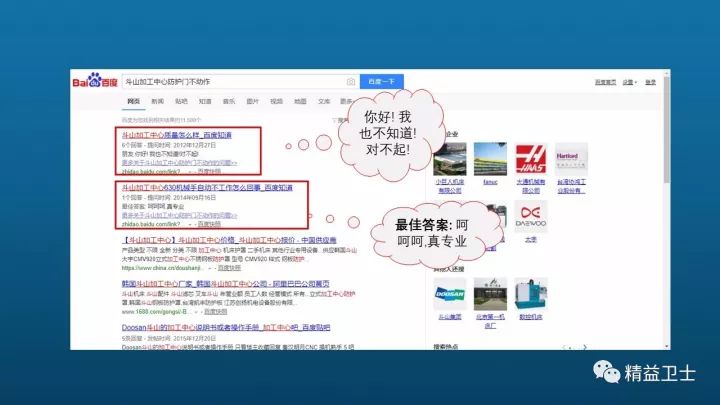Open the 贴吧 tab
The width and height of the screenshot is (720, 405).
pyautogui.click(x=181, y=101)
